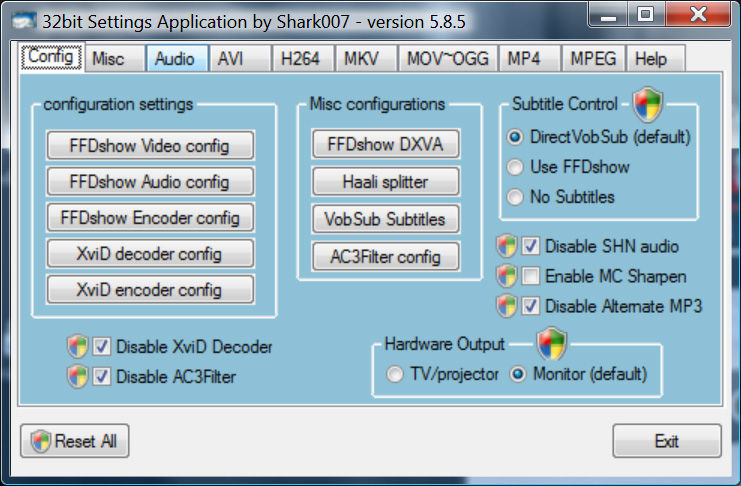Select TV/projector hardware output
The width and height of the screenshot is (741, 486).
(x=396, y=374)
